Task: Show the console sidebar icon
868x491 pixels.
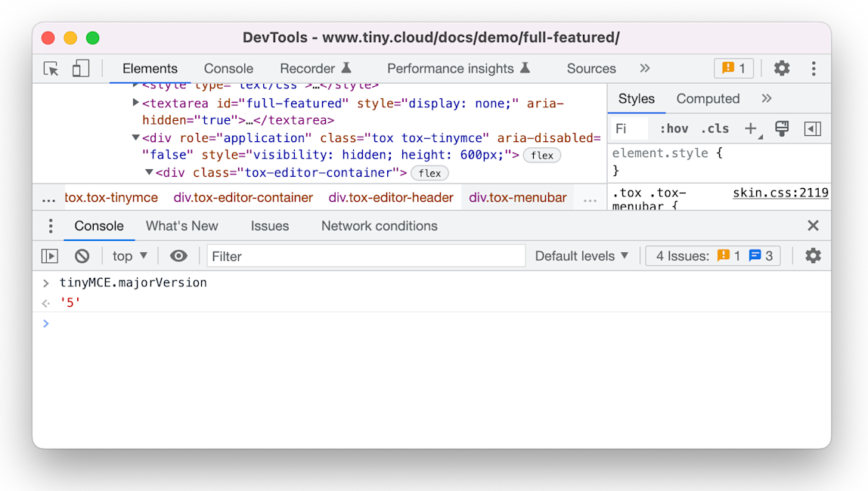Action: 50,256
